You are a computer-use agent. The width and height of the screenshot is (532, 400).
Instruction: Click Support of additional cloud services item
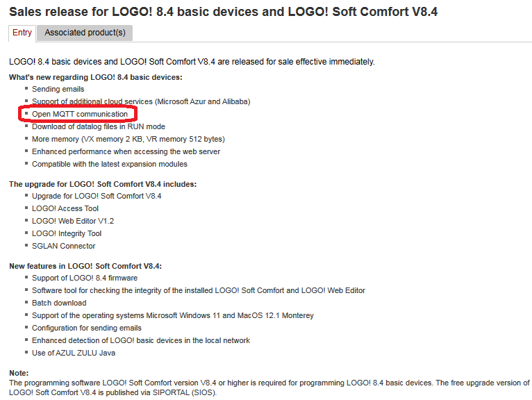pos(141,101)
